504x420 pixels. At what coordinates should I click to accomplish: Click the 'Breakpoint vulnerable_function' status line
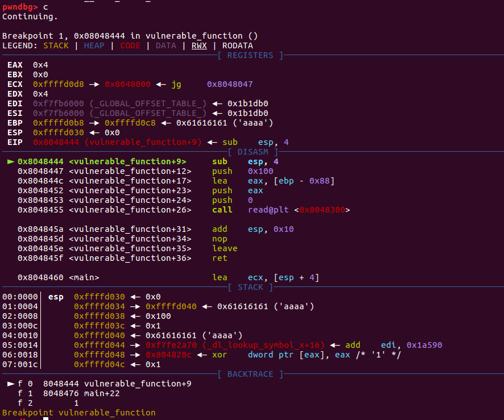[x=79, y=413]
